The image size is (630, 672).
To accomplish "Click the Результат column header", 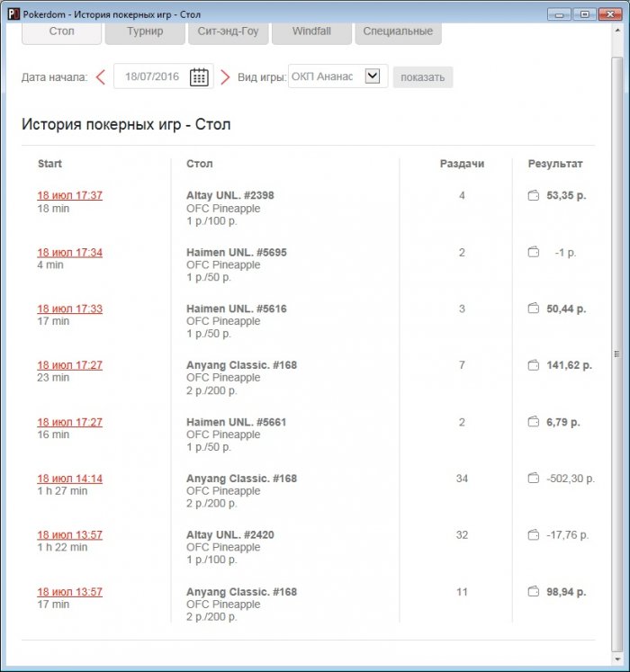I will tap(555, 164).
